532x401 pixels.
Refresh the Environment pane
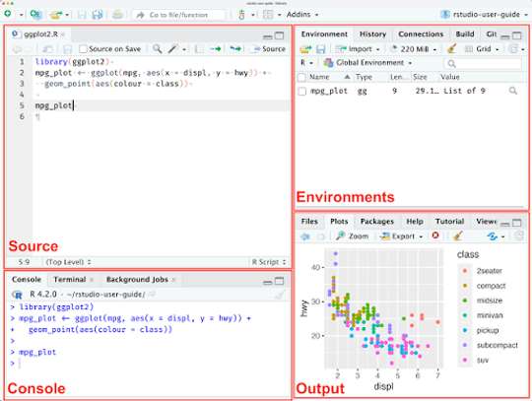(514, 49)
